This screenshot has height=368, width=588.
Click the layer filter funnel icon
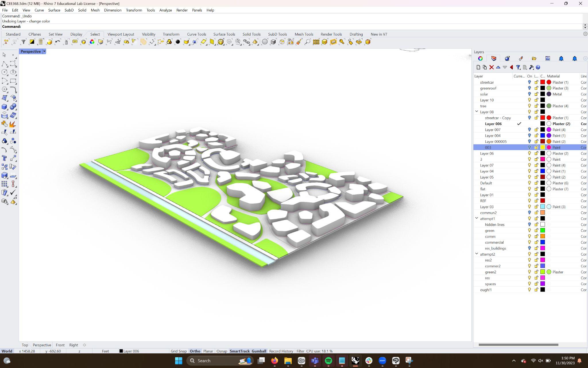518,67
